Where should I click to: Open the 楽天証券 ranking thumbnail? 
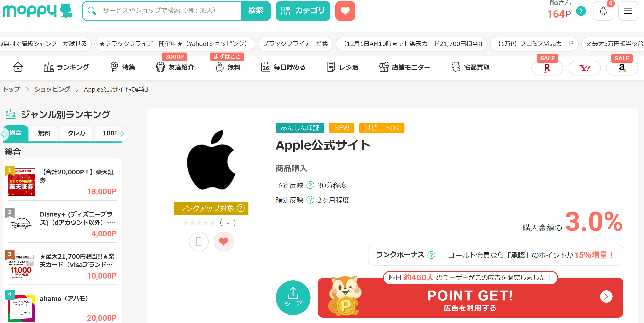click(x=21, y=182)
